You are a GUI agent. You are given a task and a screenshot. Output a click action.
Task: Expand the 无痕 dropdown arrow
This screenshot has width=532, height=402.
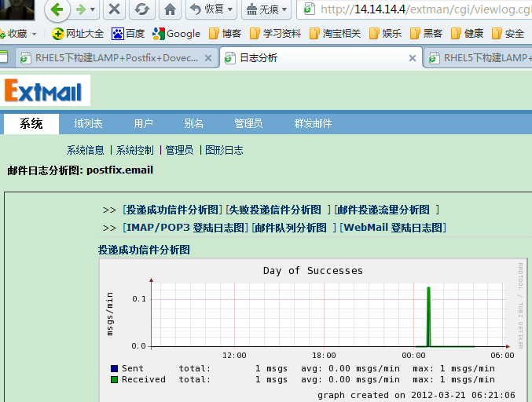[x=284, y=9]
